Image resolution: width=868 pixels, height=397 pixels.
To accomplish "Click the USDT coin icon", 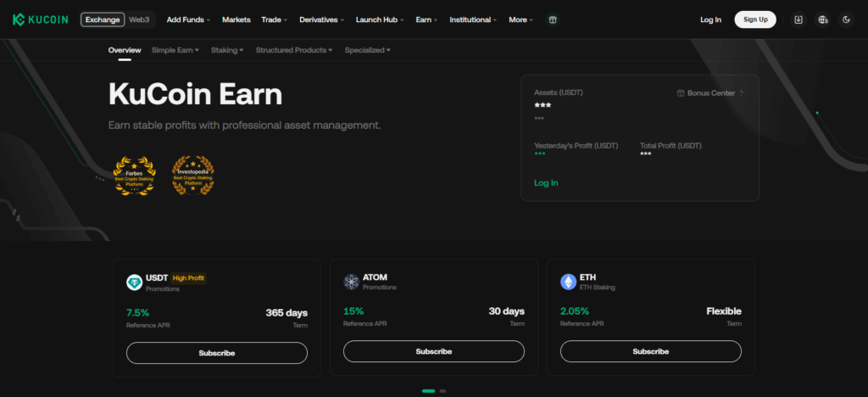I will click(134, 282).
